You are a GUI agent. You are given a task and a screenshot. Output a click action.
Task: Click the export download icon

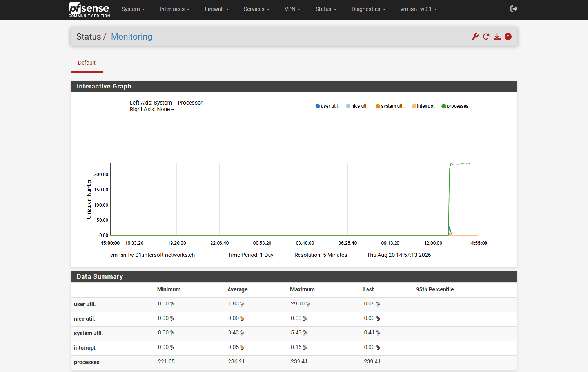click(497, 36)
